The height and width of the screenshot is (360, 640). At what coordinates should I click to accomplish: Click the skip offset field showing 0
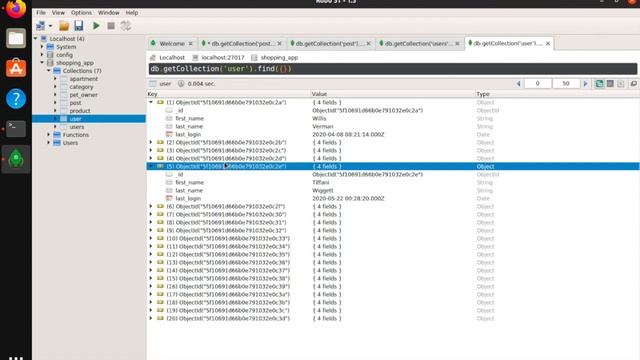coord(537,84)
